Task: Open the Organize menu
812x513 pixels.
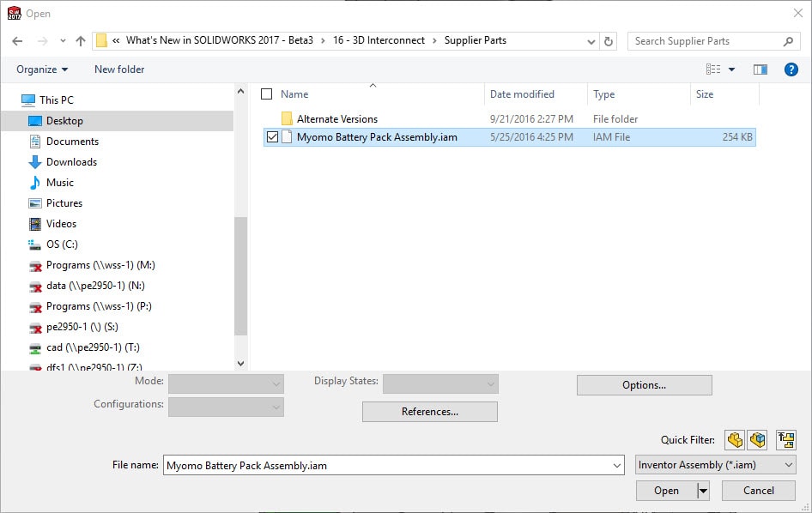Action: coord(42,69)
